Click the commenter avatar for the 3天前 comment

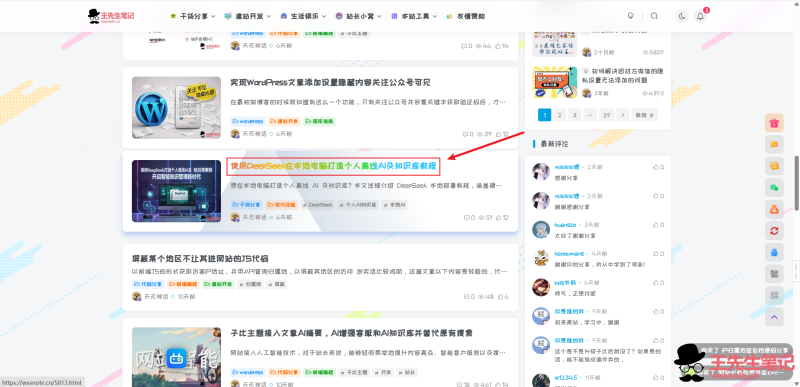540,229
